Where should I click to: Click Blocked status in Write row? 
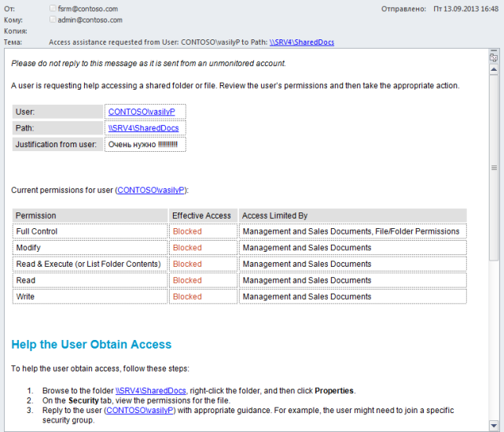(x=187, y=297)
